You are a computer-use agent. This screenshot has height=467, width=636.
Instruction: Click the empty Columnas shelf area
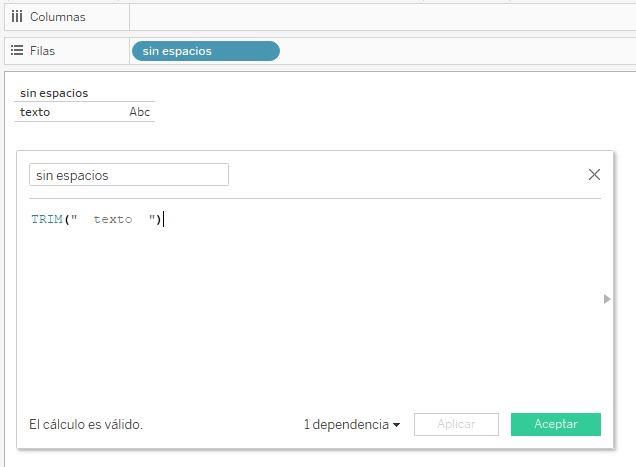point(380,17)
